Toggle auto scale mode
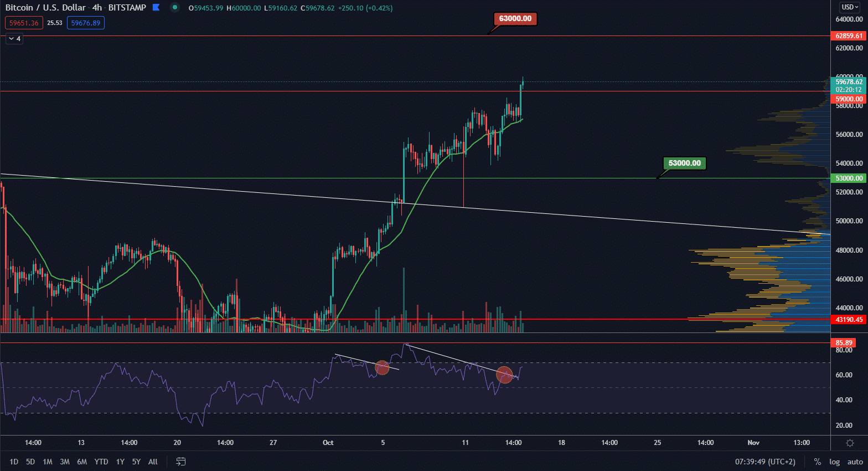The width and height of the screenshot is (868, 471). [x=855, y=462]
